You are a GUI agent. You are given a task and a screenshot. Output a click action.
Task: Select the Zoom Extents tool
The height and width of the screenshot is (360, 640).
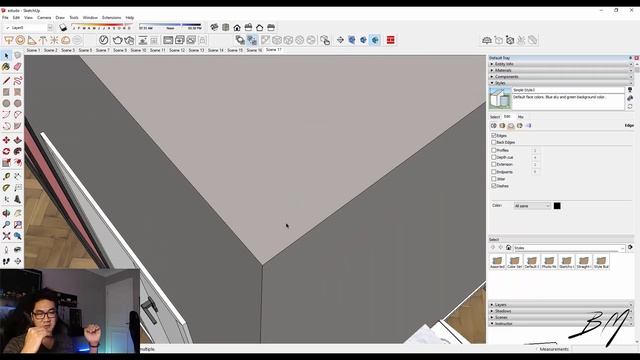6,236
